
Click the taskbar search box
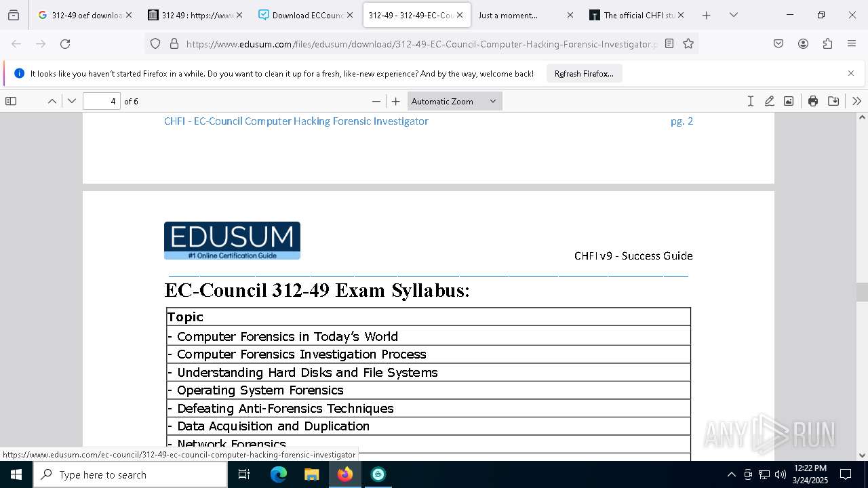point(130,474)
